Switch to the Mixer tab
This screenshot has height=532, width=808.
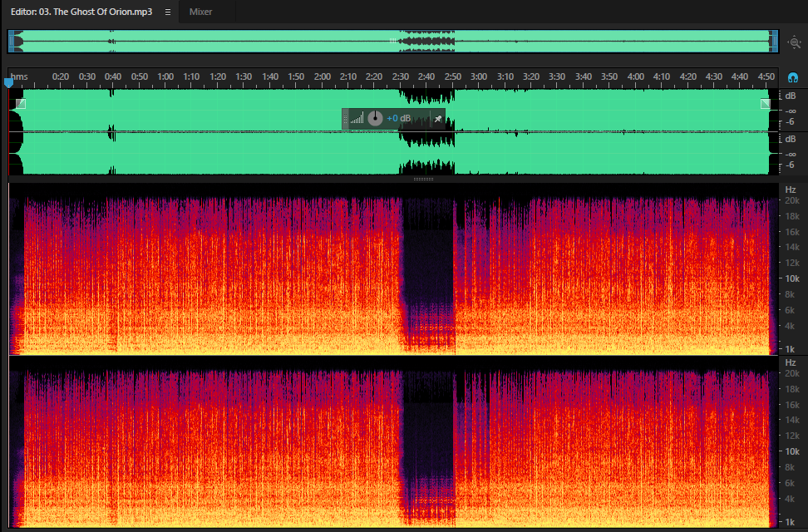click(200, 12)
